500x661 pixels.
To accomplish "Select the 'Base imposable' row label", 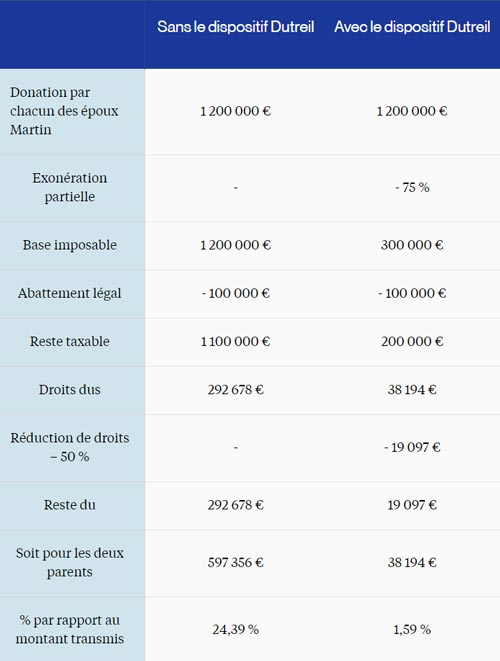I will pos(70,245).
